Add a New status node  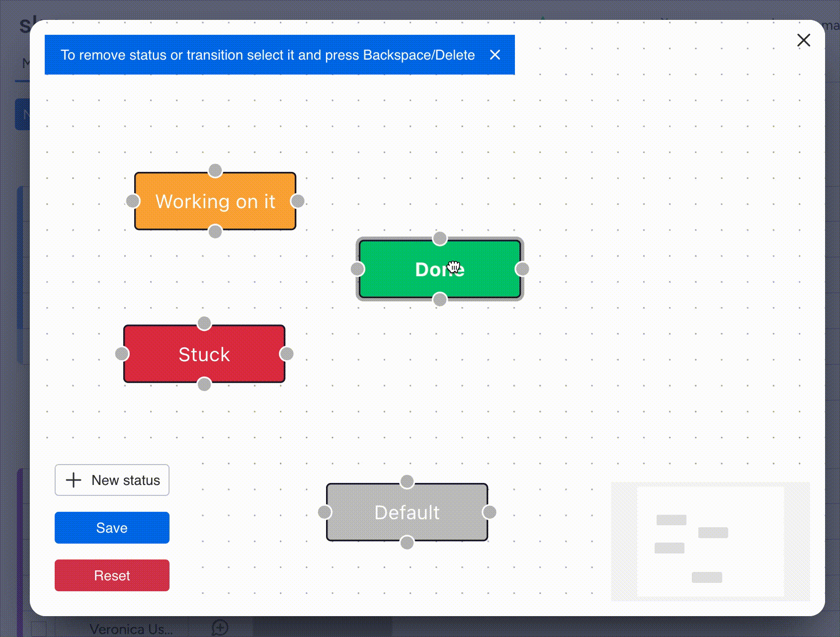(112, 480)
